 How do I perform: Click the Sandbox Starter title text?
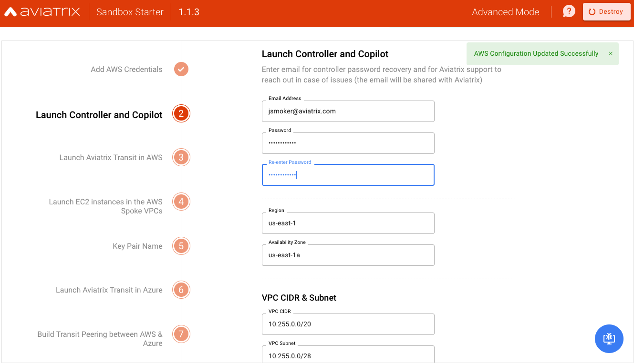pos(130,12)
